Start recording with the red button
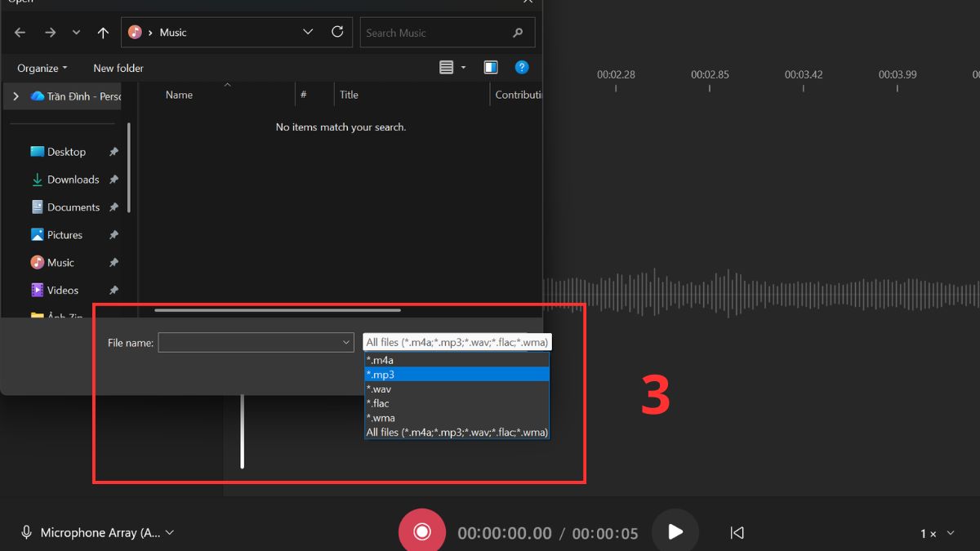 pos(422,531)
